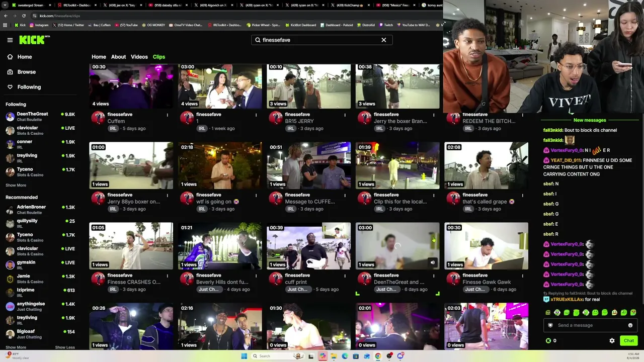
Task: Open the Clip this for the local... title
Action: point(400,202)
